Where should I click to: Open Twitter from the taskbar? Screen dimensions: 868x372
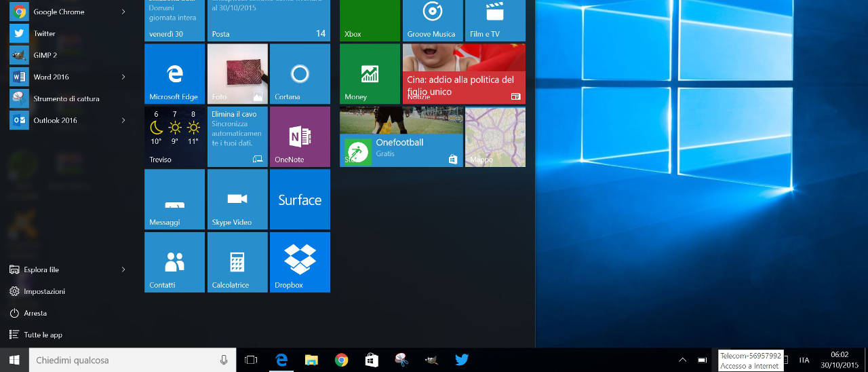point(462,360)
